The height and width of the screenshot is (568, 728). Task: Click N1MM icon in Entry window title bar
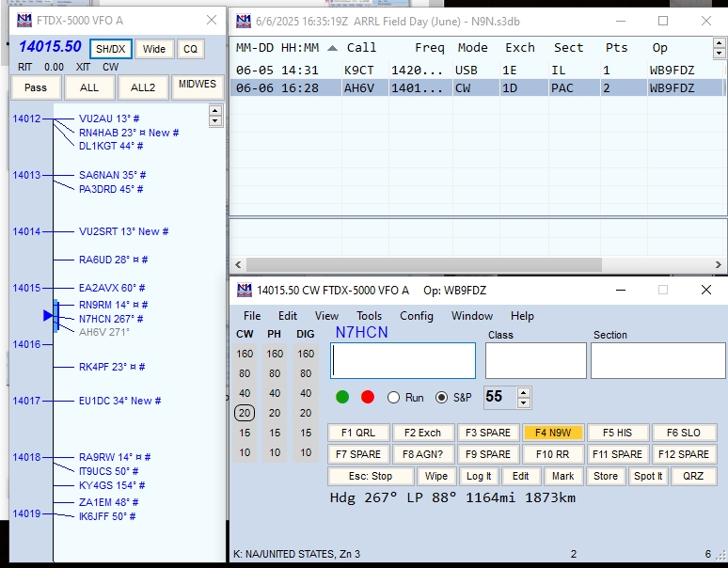tap(244, 291)
